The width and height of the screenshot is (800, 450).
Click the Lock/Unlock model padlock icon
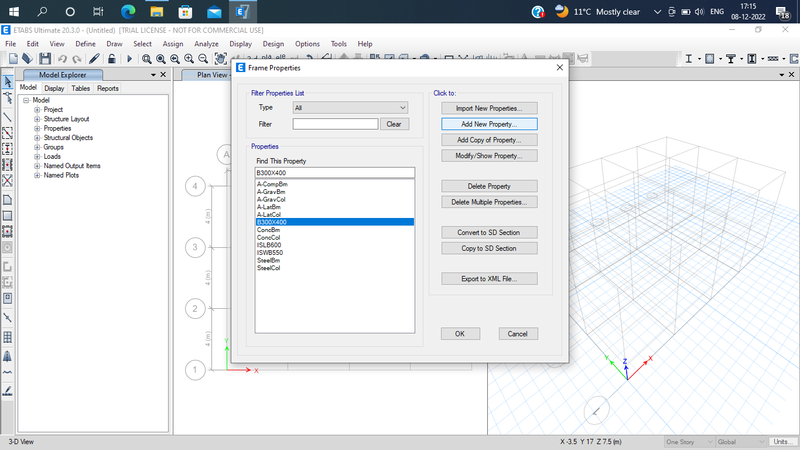coord(111,59)
